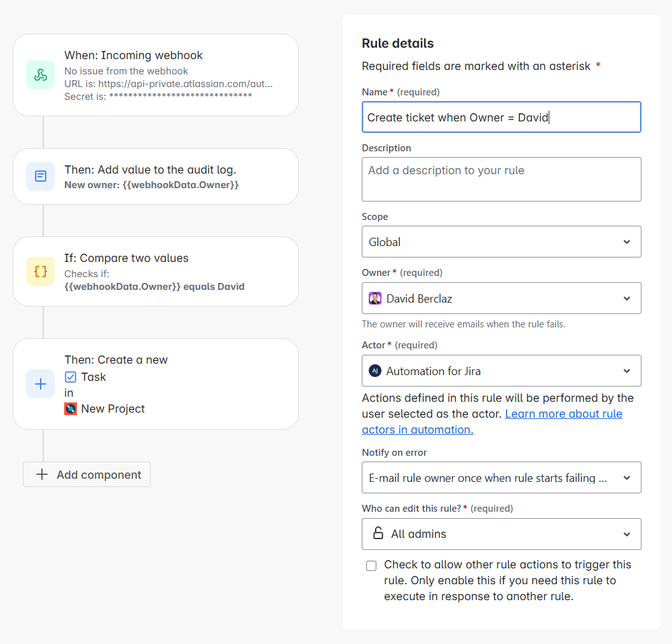Image resolution: width=672 pixels, height=644 pixels.
Task: Click the New Project avatar icon
Action: (71, 409)
